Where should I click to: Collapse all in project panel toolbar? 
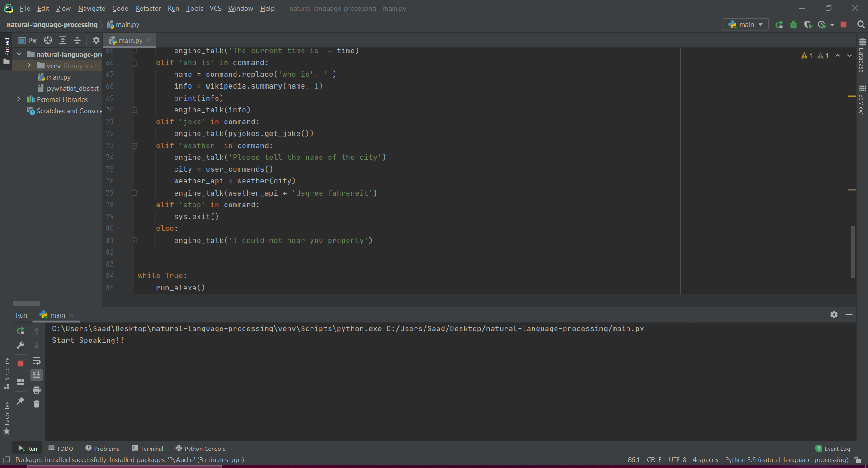coord(77,40)
